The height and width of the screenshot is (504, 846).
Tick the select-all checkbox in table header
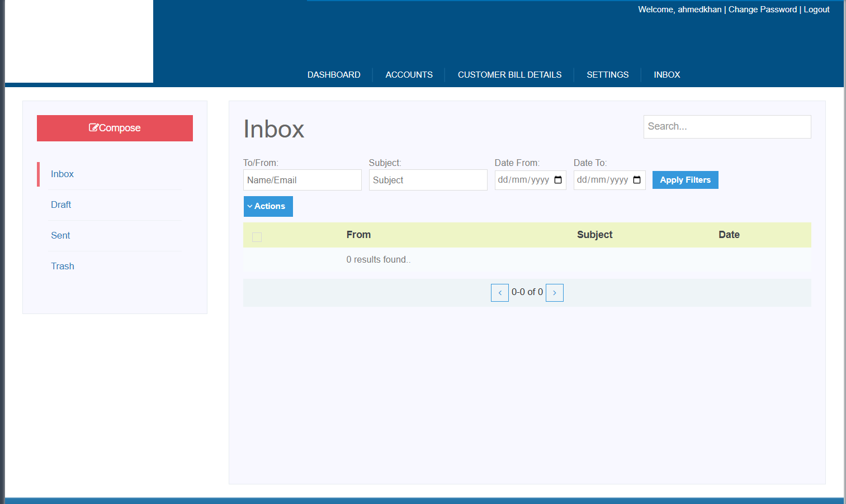257,237
